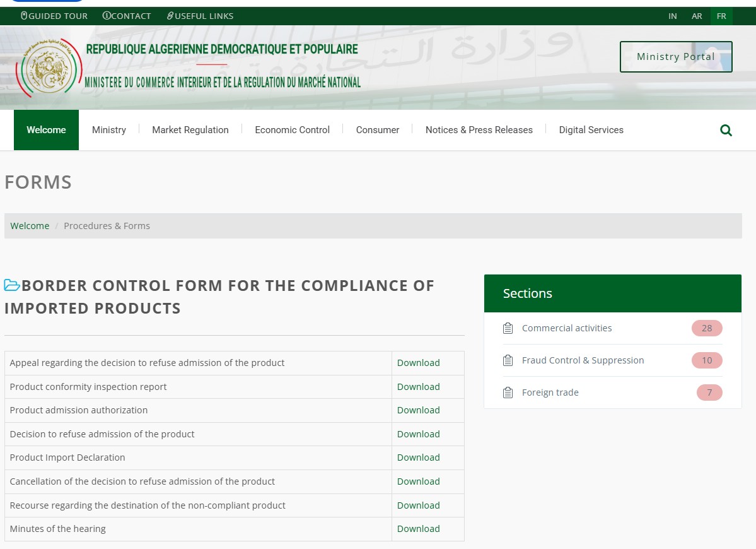Go to the Welcome tab

[x=46, y=130]
